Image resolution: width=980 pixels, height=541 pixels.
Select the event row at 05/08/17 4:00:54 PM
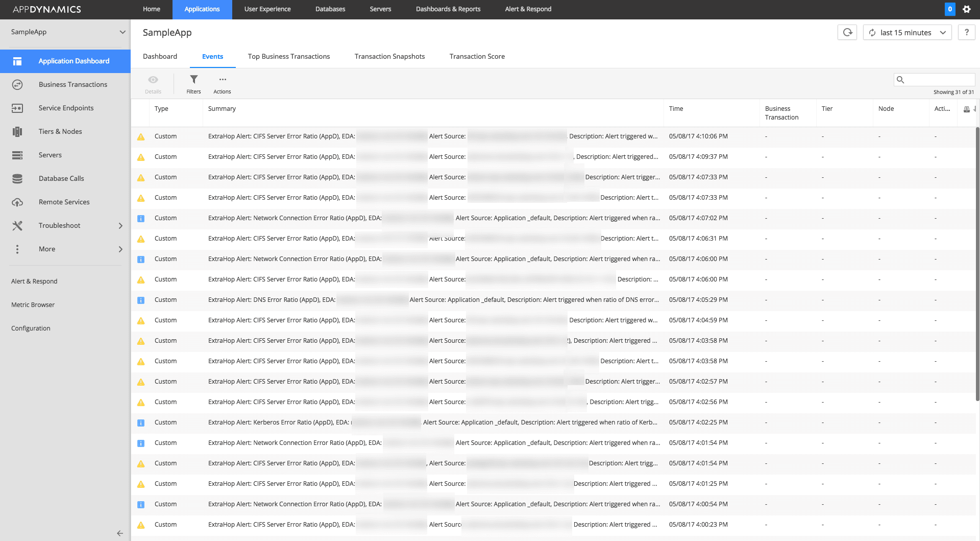553,505
